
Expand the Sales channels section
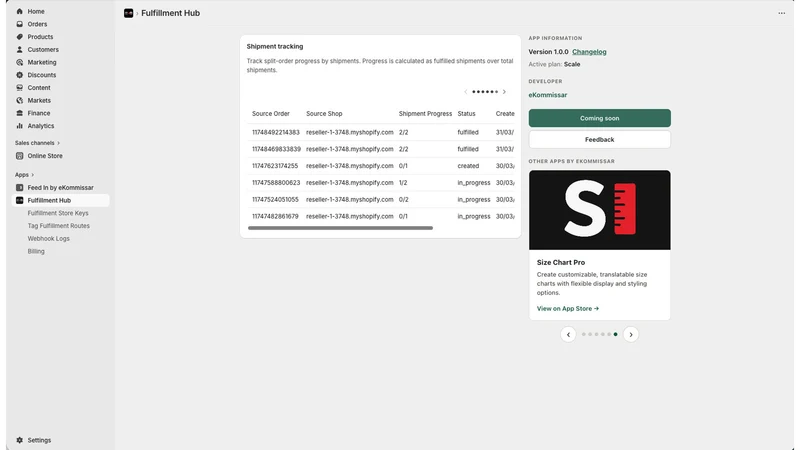click(x=37, y=143)
